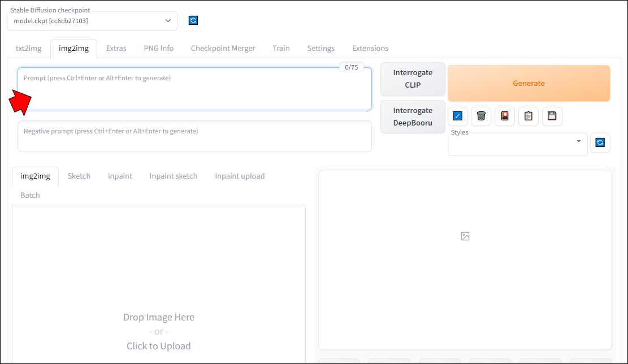Open the Train tab
The image size is (628, 364).
(281, 48)
